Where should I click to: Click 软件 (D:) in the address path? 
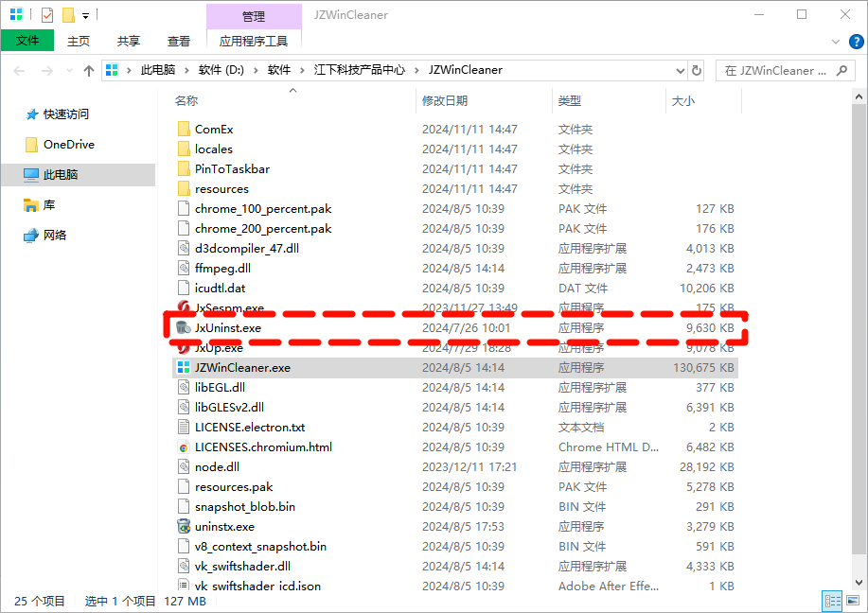point(221,70)
